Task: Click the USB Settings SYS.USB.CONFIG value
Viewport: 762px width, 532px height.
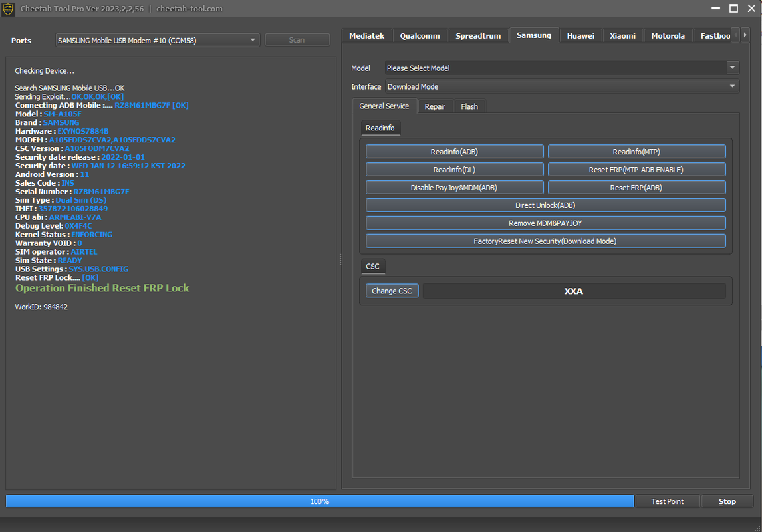Action: [98, 269]
